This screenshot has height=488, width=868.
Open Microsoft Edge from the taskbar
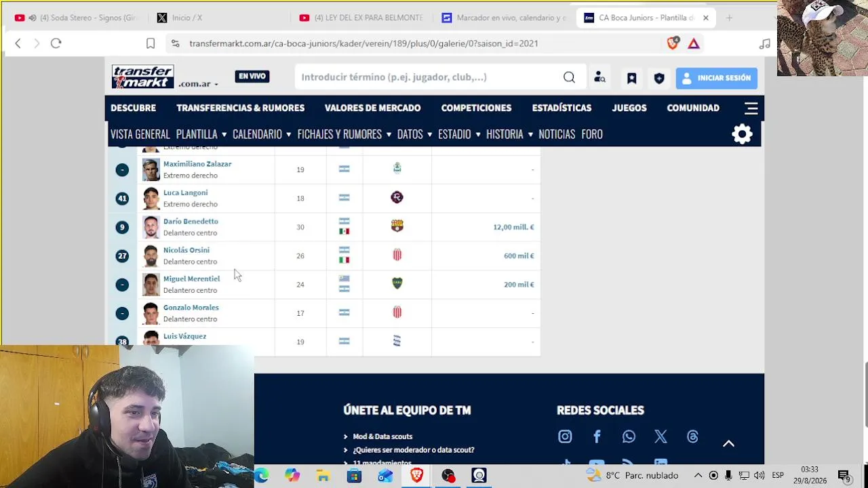click(261, 475)
